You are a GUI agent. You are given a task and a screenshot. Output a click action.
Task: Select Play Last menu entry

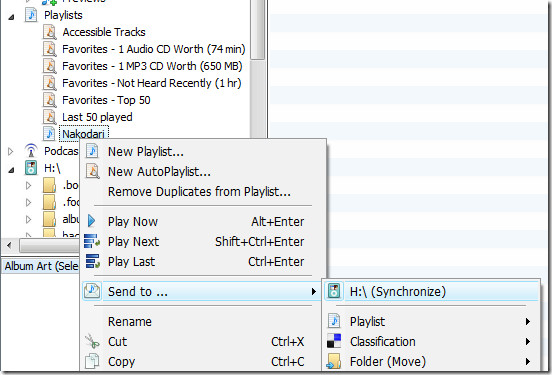[203, 262]
